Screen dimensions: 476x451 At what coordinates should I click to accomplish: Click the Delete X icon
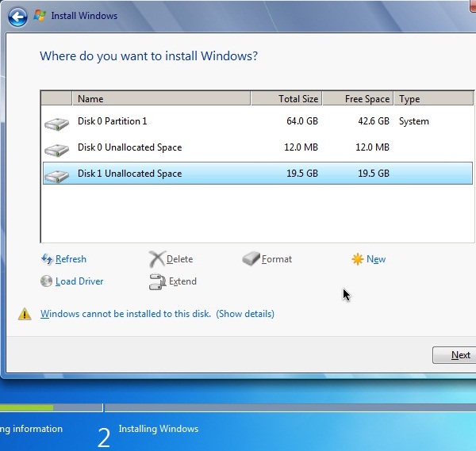(x=157, y=259)
